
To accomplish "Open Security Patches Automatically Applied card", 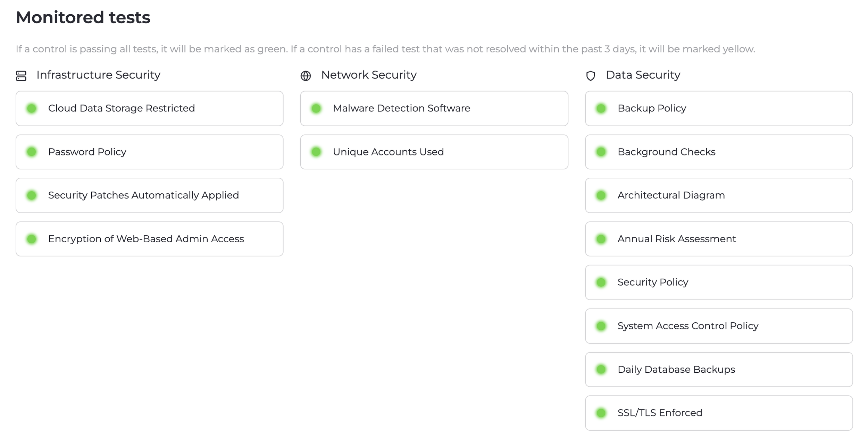I will [x=149, y=195].
